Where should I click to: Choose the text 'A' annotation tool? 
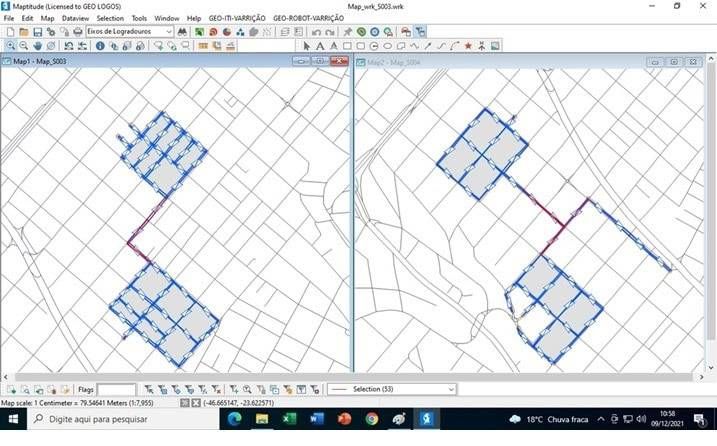pyautogui.click(x=320, y=46)
